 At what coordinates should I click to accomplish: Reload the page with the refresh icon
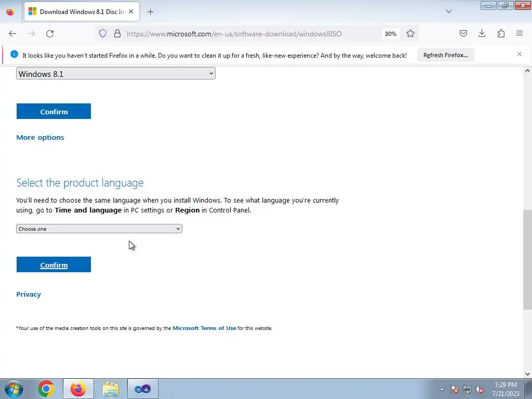pos(50,34)
